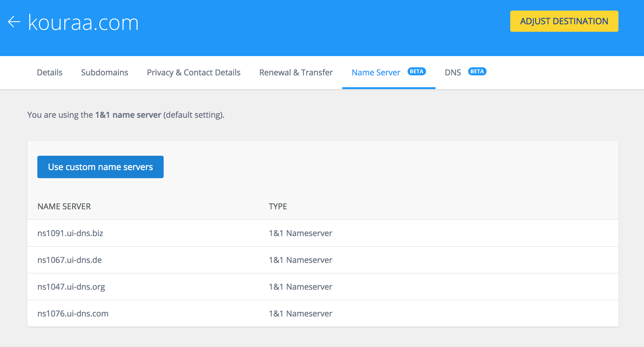
Task: Click the TYPE column header
Action: tap(278, 207)
